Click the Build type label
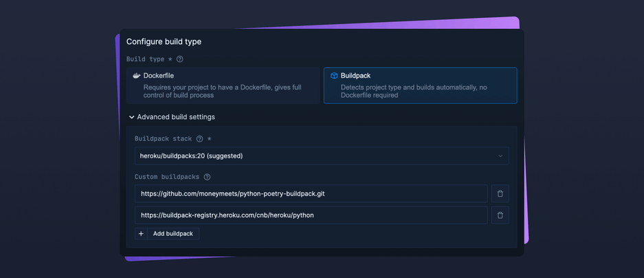The image size is (644, 278). point(146,58)
